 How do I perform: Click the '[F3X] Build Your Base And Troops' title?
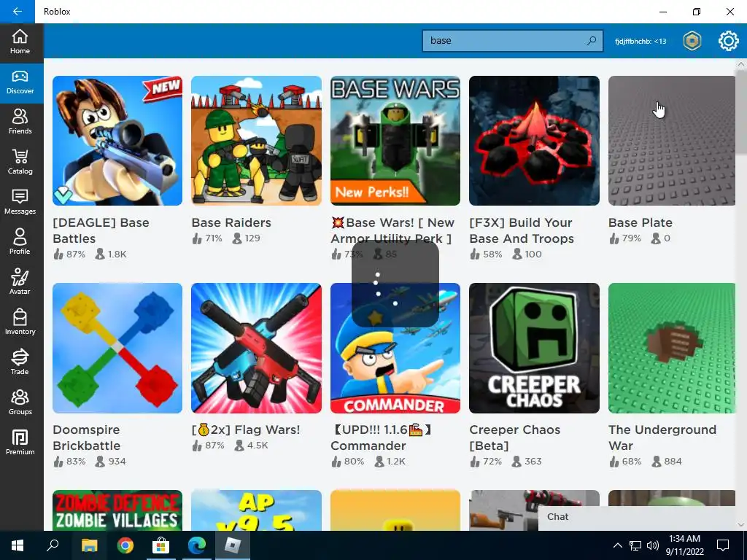(x=522, y=230)
